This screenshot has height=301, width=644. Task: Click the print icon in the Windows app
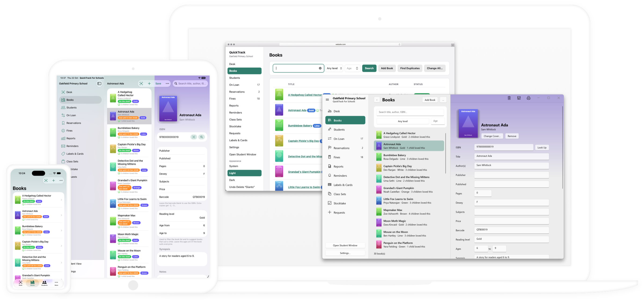pyautogui.click(x=528, y=98)
